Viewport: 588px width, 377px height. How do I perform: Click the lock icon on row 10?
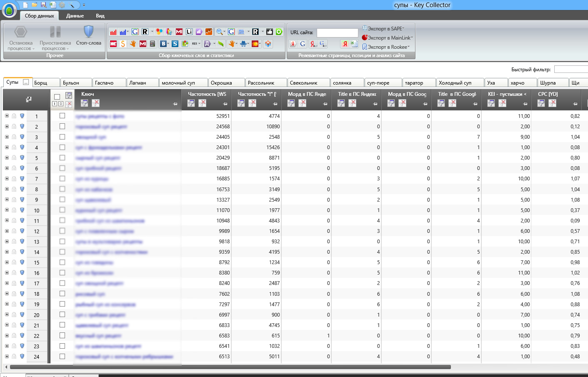pos(14,210)
